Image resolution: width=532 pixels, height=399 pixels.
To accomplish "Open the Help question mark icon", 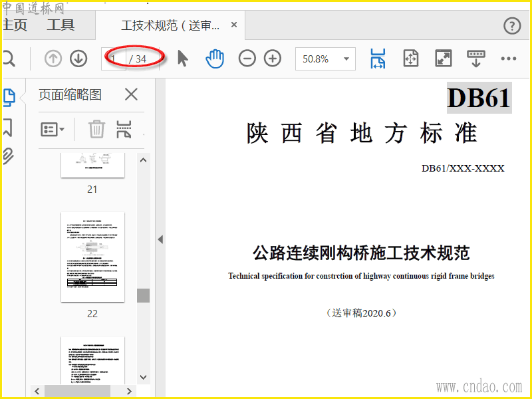I will (512, 26).
